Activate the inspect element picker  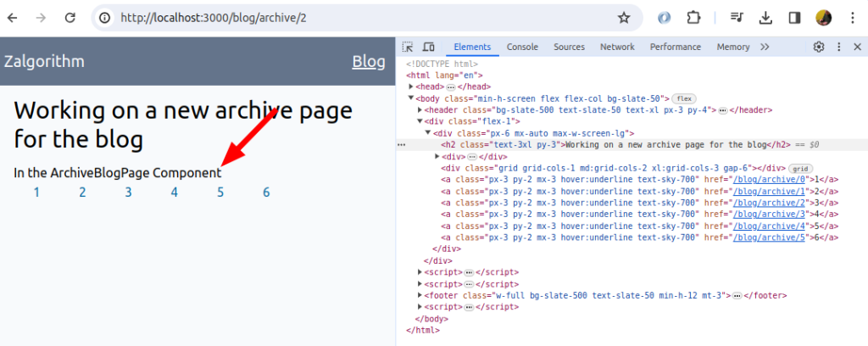408,47
